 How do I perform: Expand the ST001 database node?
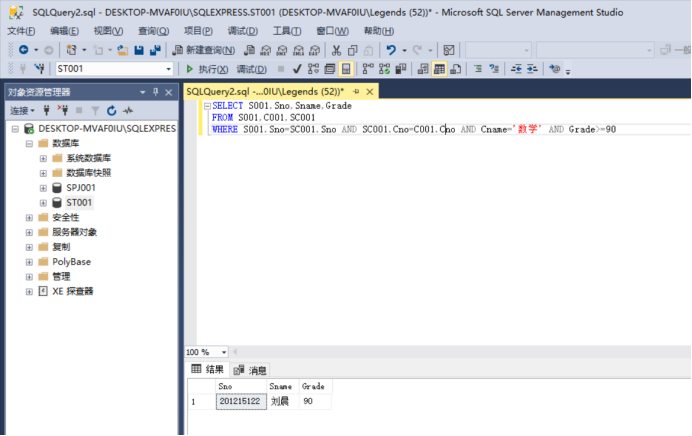(43, 203)
